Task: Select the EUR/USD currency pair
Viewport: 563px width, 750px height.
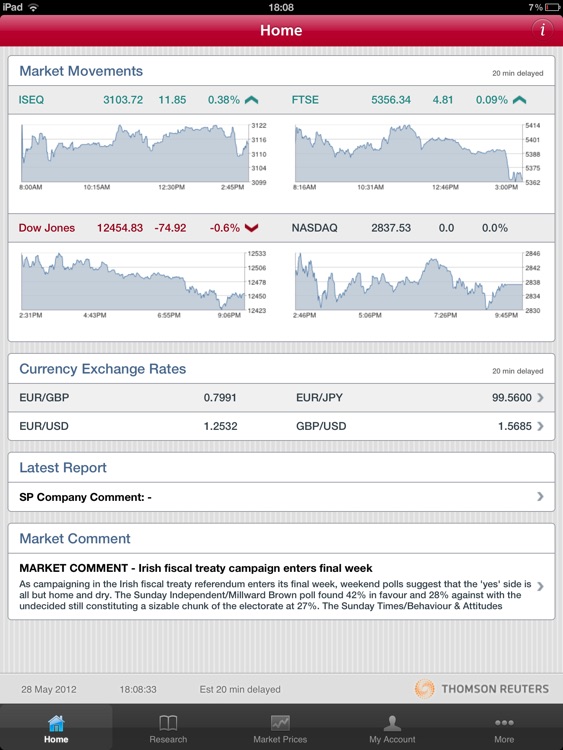Action: click(x=44, y=426)
